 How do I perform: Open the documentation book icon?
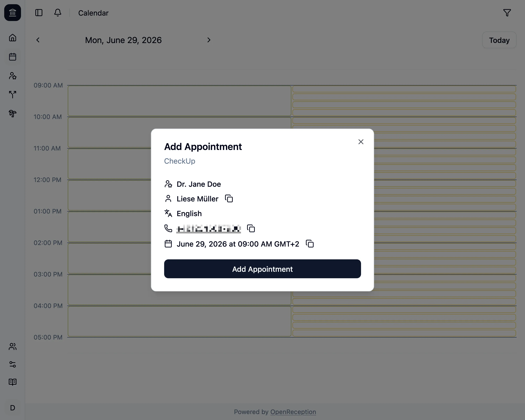click(x=12, y=382)
